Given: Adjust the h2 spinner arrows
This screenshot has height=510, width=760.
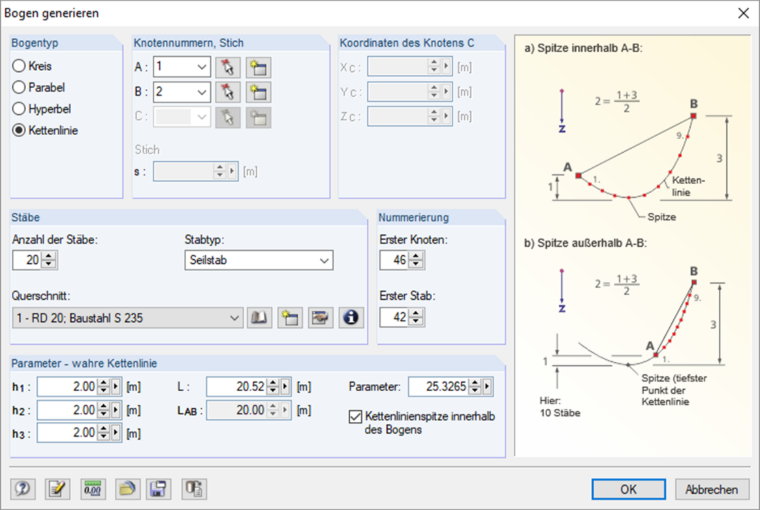Looking at the screenshot, I should 104,410.
